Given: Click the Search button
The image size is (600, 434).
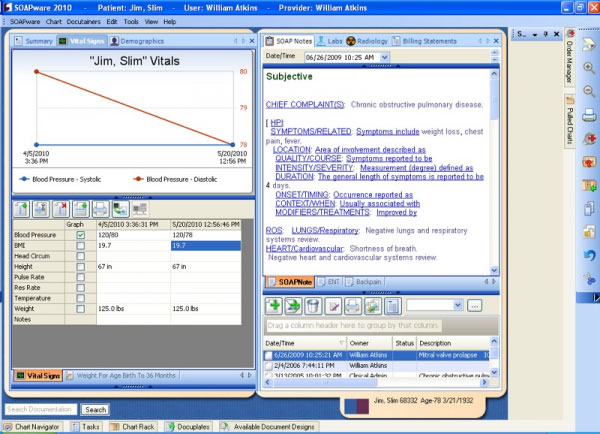Looking at the screenshot, I should pyautogui.click(x=95, y=409).
